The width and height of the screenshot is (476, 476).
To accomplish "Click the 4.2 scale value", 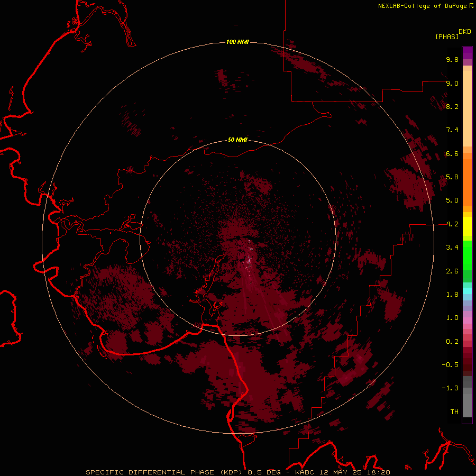I will (452, 224).
